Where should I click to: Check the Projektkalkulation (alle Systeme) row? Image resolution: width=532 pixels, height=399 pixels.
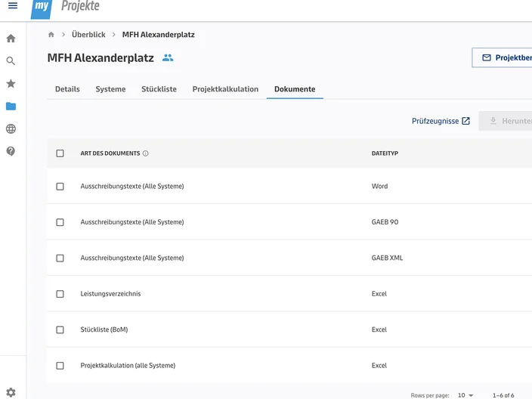click(60, 366)
